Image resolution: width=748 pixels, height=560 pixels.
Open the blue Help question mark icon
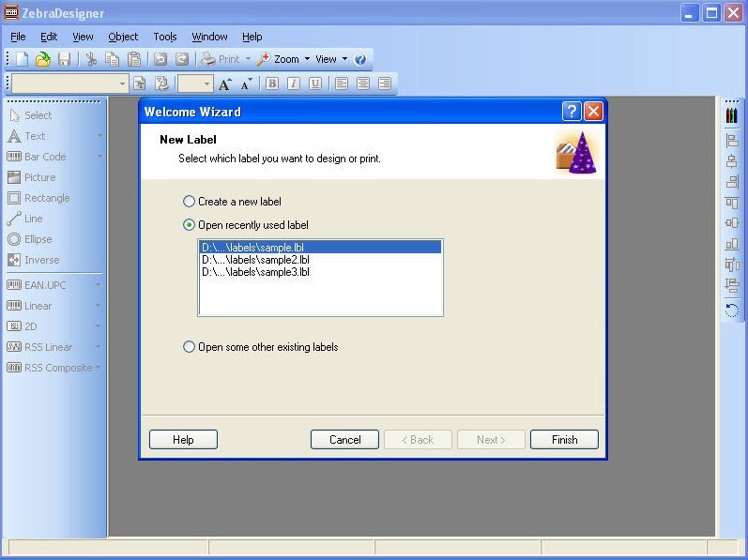[360, 59]
